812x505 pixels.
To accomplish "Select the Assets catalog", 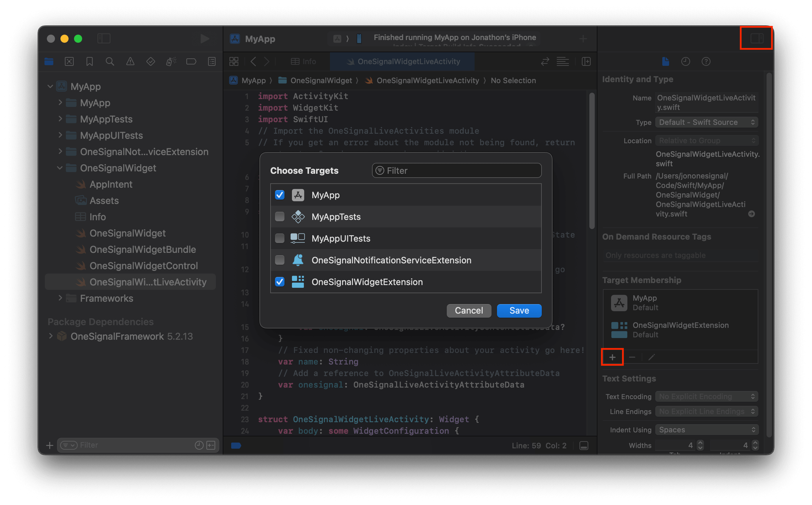I will pyautogui.click(x=104, y=201).
